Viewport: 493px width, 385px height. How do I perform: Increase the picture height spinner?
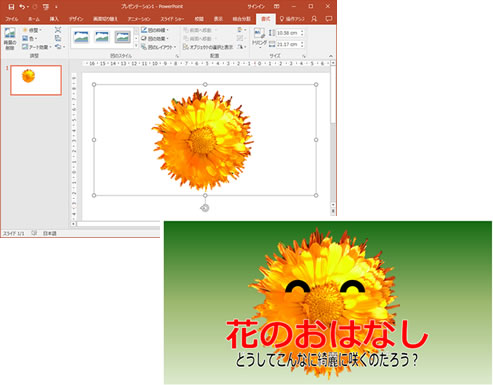[302, 31]
